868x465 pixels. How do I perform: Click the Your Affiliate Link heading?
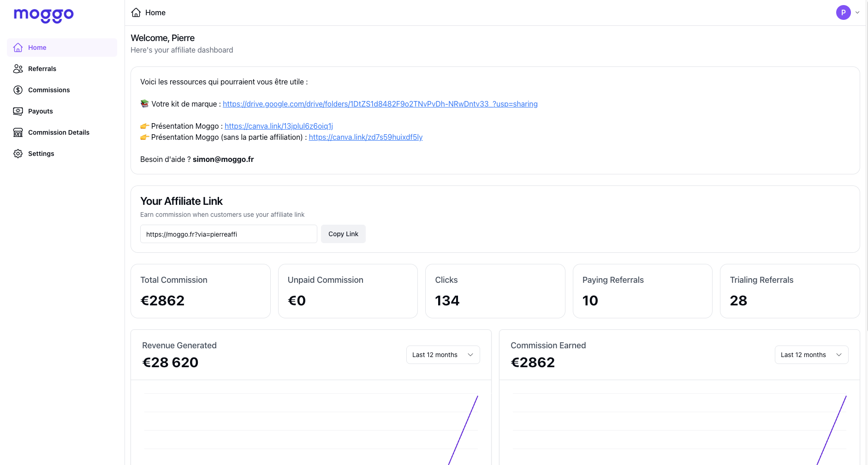pos(181,201)
